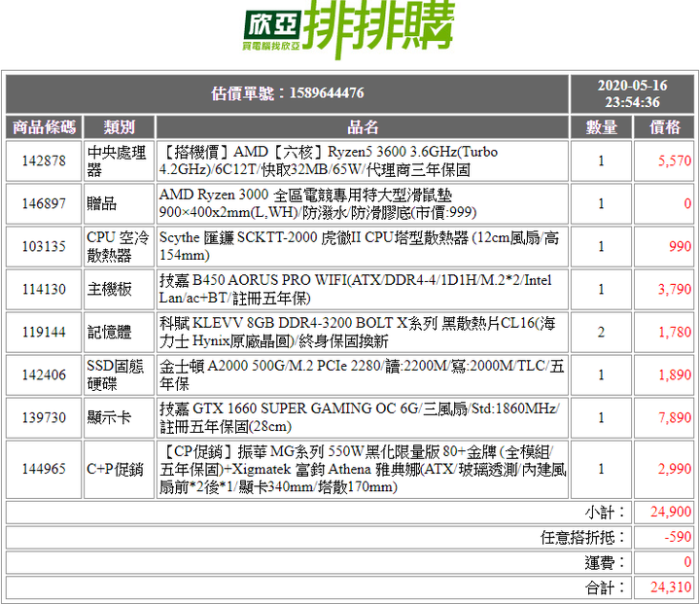Click quantity 1 in the GTX 1660 row

click(602, 418)
